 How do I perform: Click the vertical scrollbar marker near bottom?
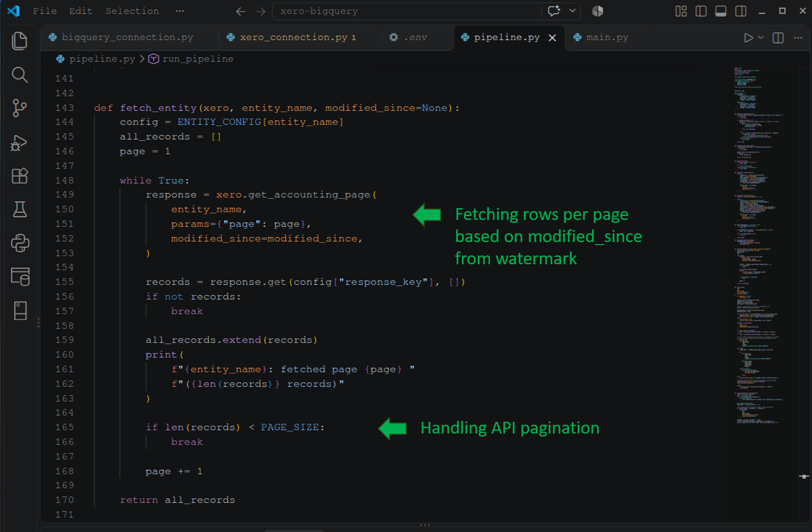[804, 476]
